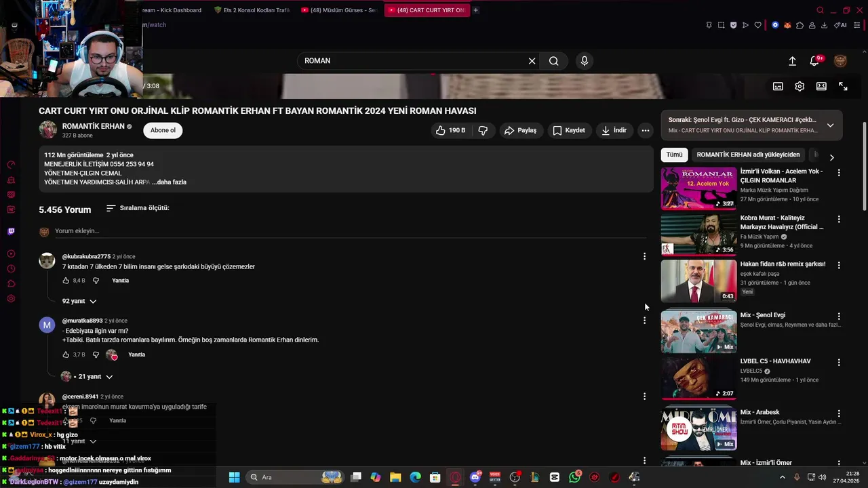
Task: Show more filter chips arrow
Action: pyautogui.click(x=831, y=157)
